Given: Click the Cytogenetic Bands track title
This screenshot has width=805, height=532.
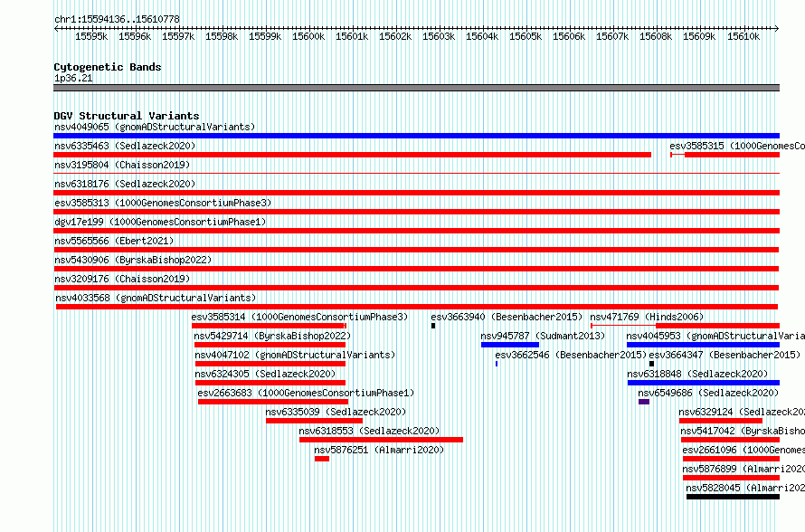Looking at the screenshot, I should point(108,67).
